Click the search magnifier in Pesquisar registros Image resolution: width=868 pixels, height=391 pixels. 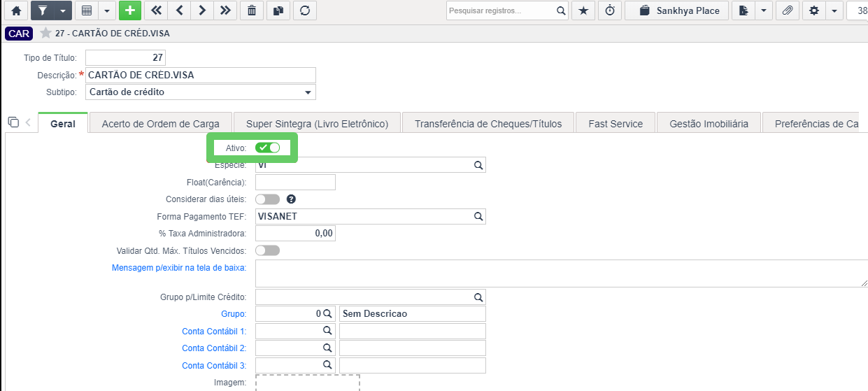561,11
